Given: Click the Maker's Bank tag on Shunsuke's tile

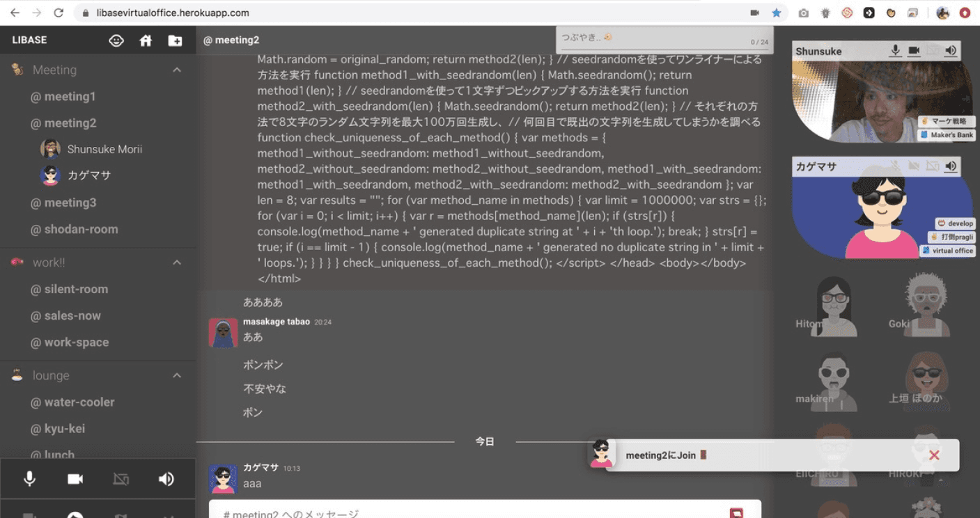Looking at the screenshot, I should [x=947, y=135].
